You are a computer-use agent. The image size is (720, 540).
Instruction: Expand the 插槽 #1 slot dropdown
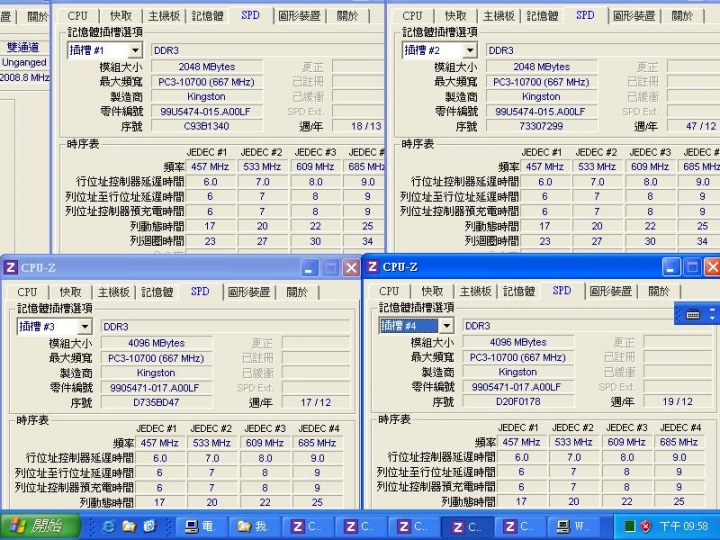(x=135, y=50)
